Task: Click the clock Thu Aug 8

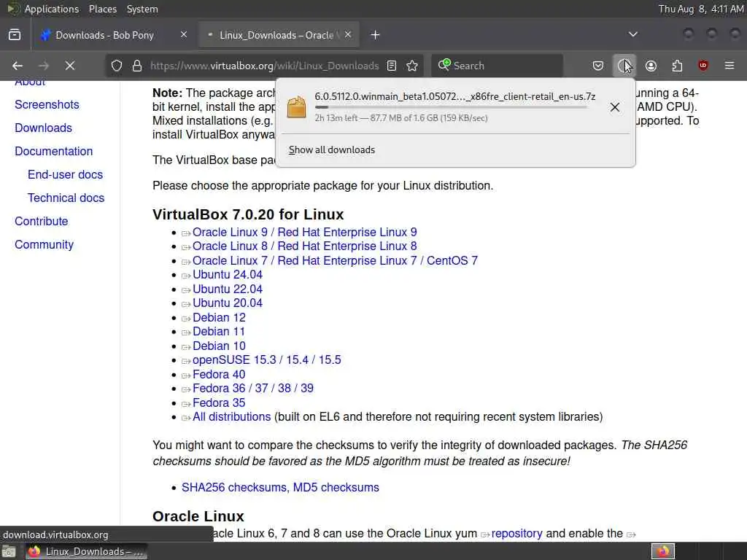Action: [x=701, y=9]
